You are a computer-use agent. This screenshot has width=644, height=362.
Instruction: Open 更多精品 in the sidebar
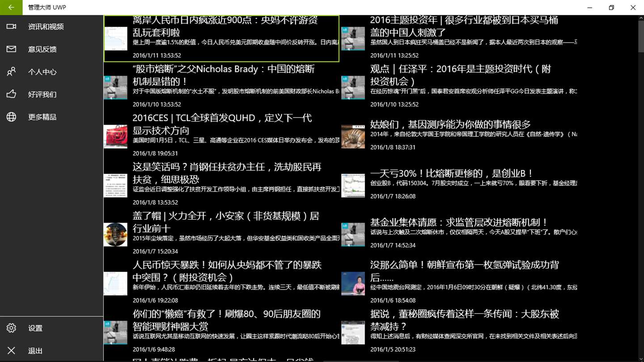tap(51, 117)
